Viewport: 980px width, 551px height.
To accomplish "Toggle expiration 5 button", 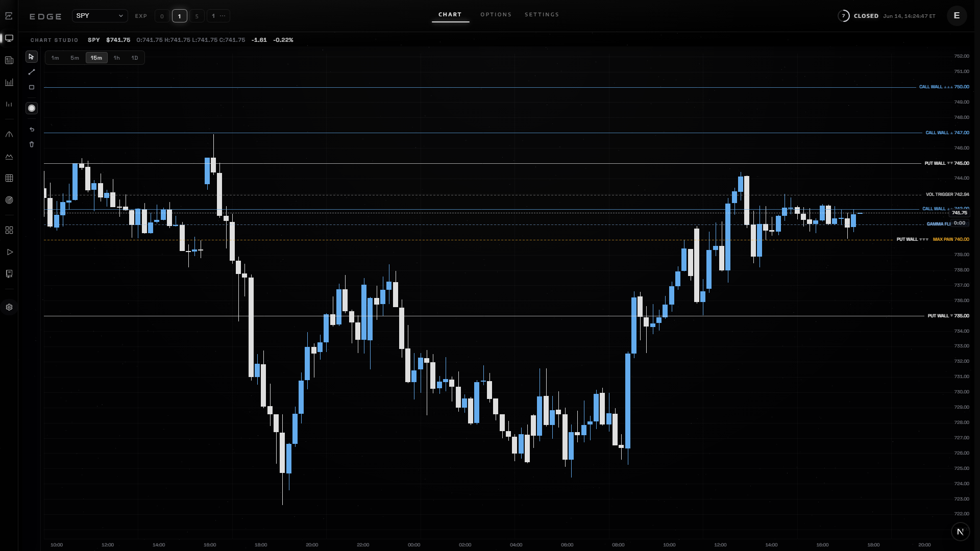I will coord(197,16).
